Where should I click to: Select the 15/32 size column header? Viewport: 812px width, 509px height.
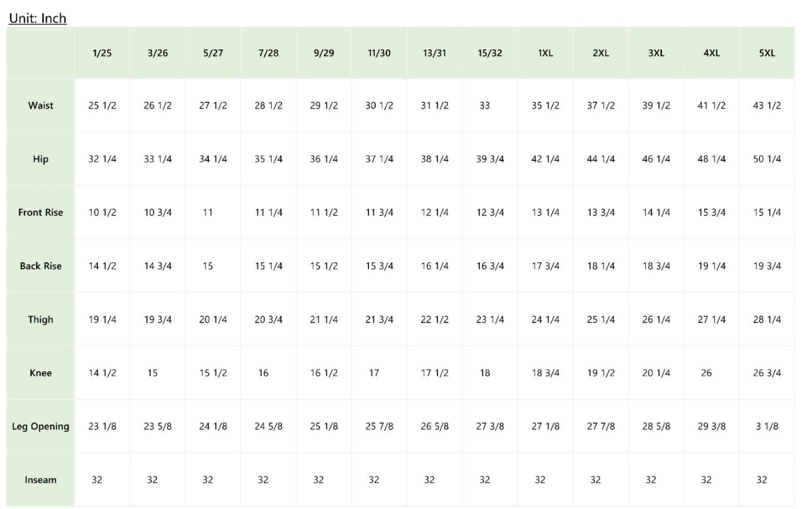(x=490, y=53)
